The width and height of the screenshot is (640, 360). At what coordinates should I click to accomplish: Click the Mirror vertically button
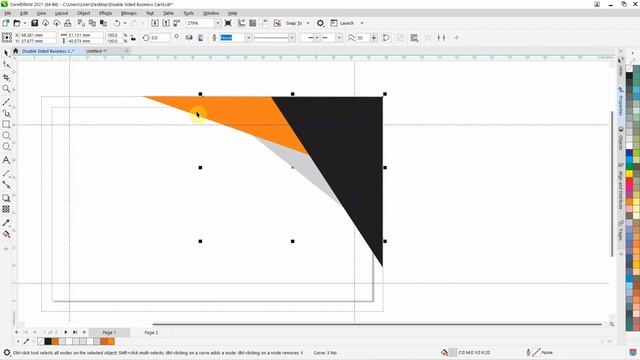tap(200, 38)
